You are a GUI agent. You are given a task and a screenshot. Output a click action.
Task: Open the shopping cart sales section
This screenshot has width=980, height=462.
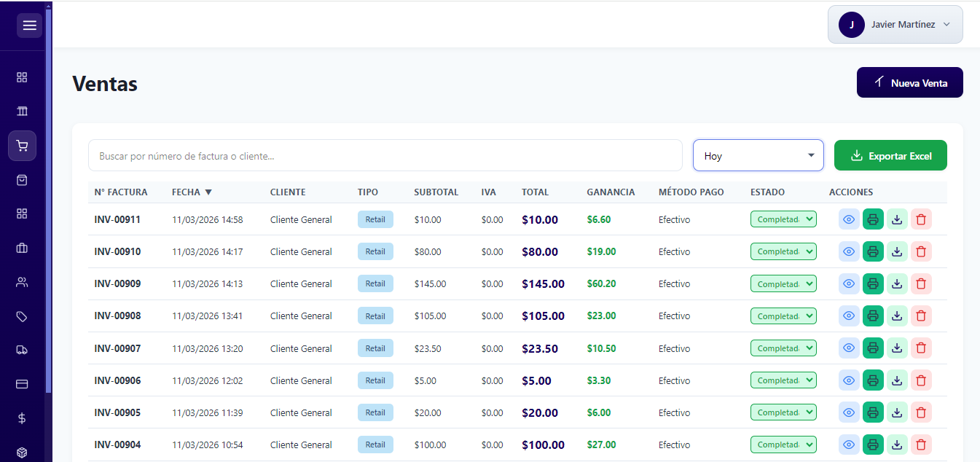pyautogui.click(x=22, y=146)
